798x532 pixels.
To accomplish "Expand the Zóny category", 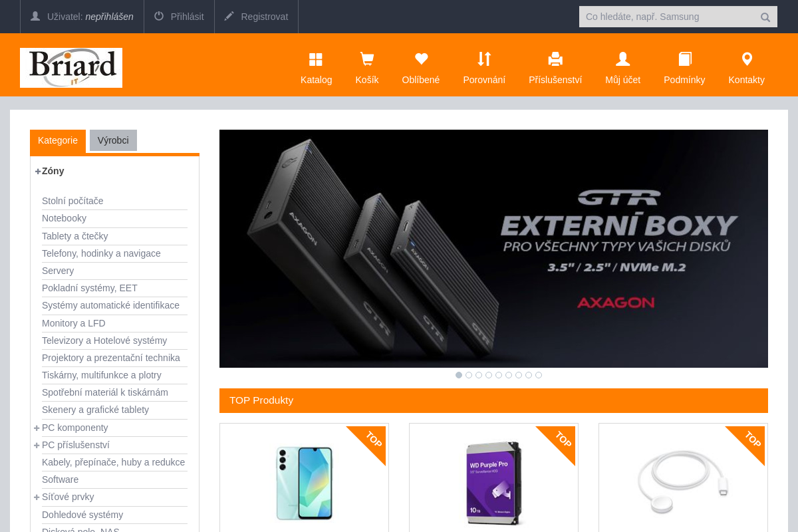I will pos(38,172).
